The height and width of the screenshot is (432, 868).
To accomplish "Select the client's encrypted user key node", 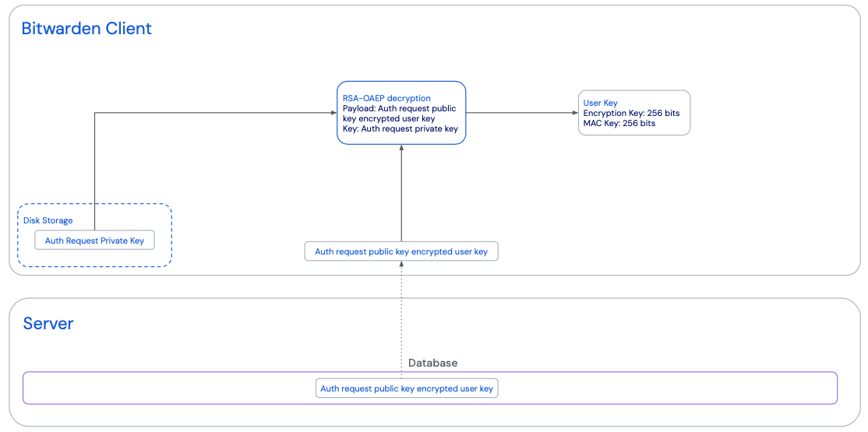I will point(401,251).
